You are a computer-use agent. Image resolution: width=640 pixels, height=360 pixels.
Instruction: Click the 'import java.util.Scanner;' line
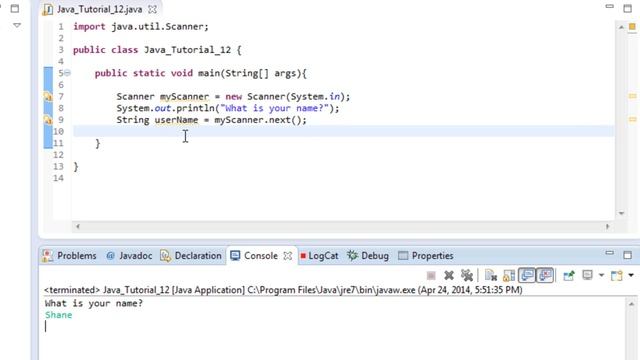click(141, 27)
